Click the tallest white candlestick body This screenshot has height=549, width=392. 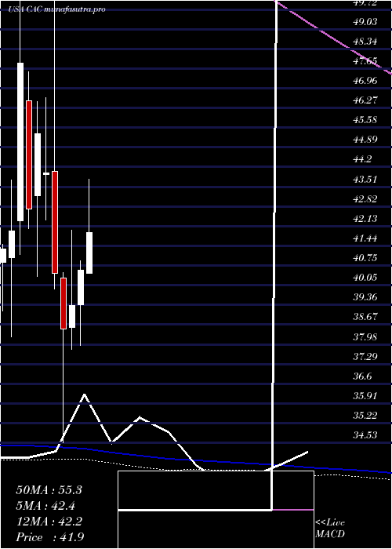[20, 142]
